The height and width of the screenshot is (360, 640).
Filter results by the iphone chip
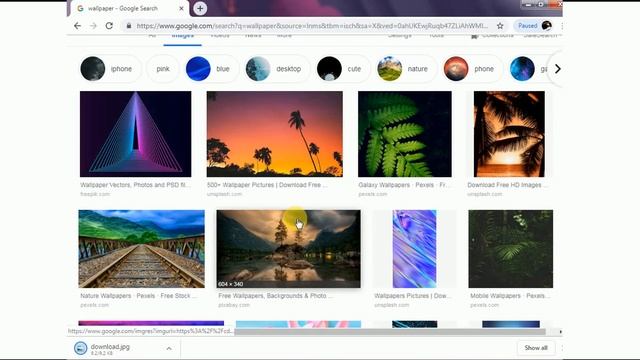[x=110, y=69]
